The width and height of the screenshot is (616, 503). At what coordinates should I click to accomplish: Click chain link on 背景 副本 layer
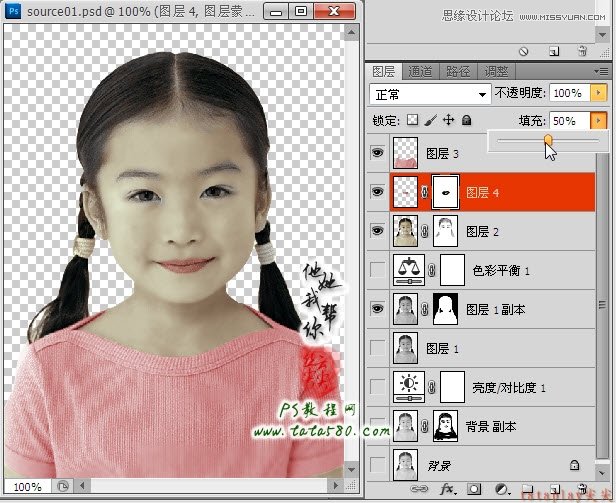coord(424,426)
